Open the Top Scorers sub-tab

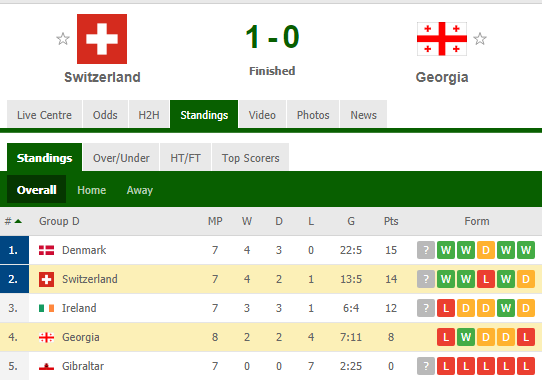click(251, 158)
